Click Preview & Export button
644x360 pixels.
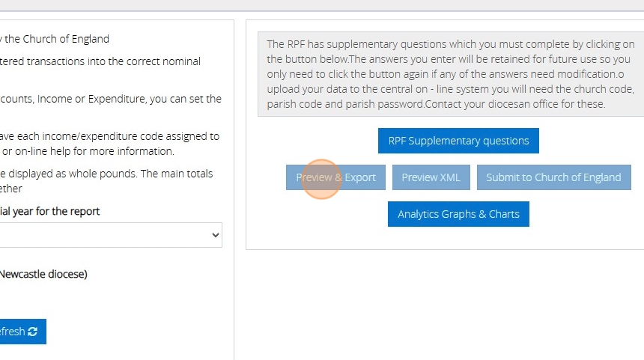[x=335, y=177]
